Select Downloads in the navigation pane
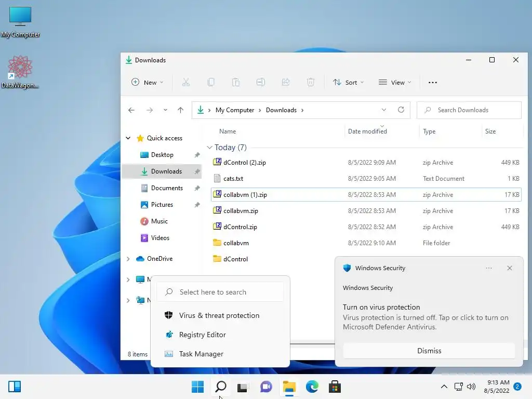Viewport: 532px width, 399px height. pos(162,171)
